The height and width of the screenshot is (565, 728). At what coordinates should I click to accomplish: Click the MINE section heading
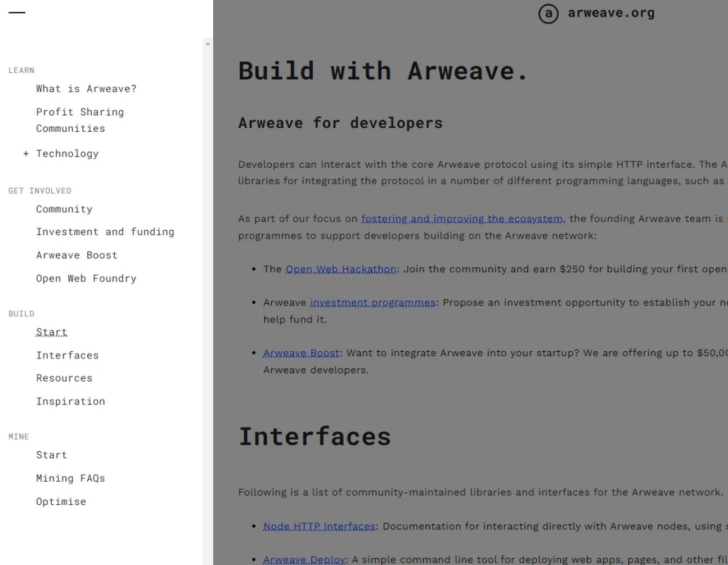point(19,436)
